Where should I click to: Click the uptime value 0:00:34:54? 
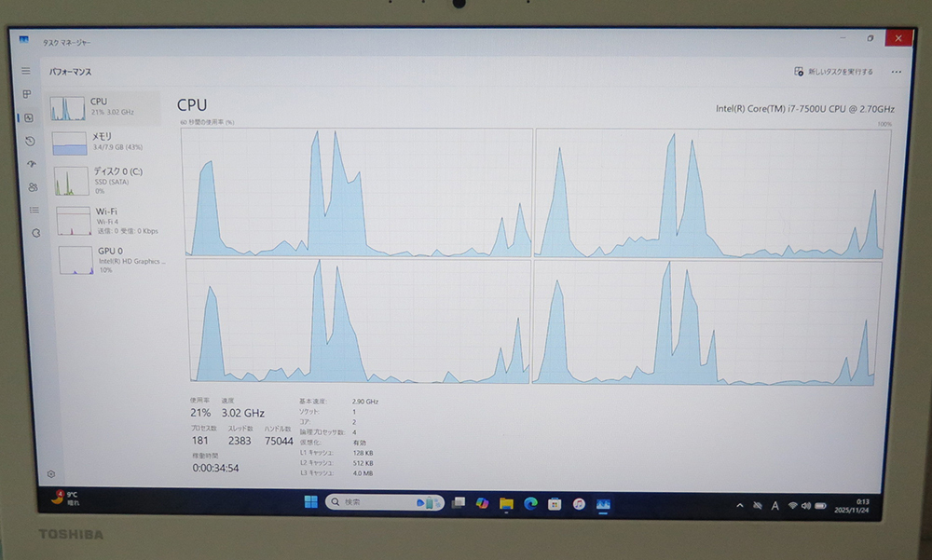(x=215, y=468)
